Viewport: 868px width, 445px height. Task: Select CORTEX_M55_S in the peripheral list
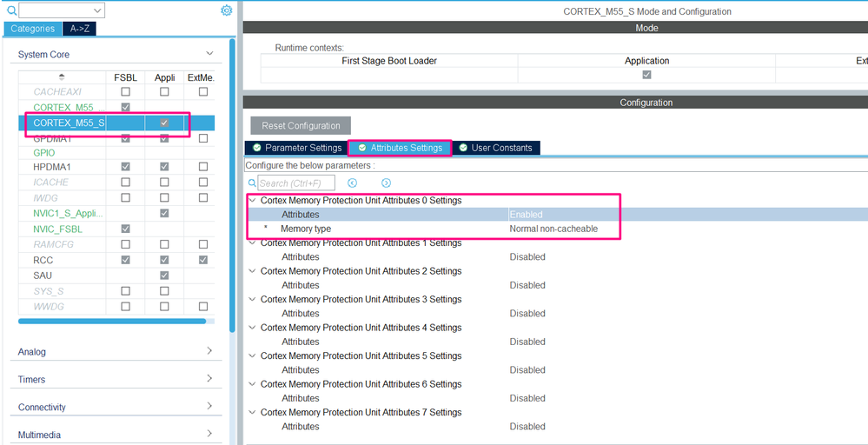click(x=69, y=123)
